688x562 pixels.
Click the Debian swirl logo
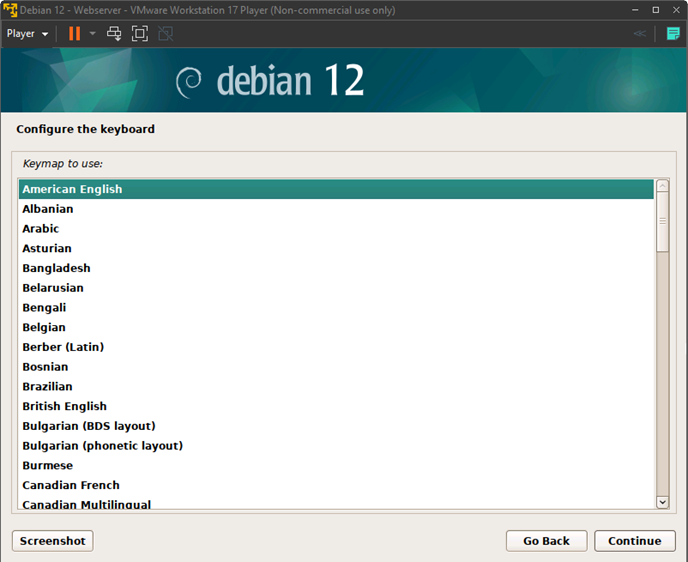[189, 82]
